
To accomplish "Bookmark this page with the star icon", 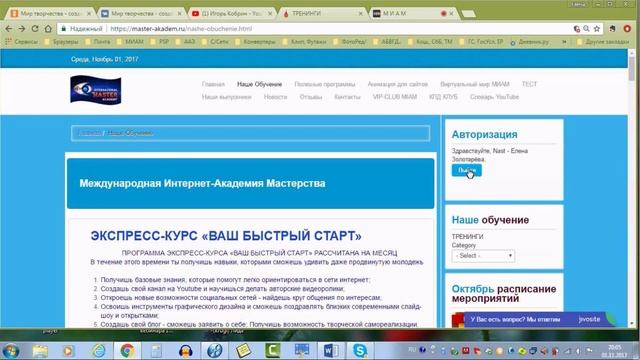I will tap(597, 29).
